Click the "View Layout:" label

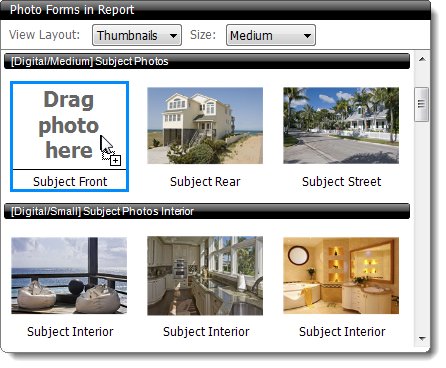[44, 35]
